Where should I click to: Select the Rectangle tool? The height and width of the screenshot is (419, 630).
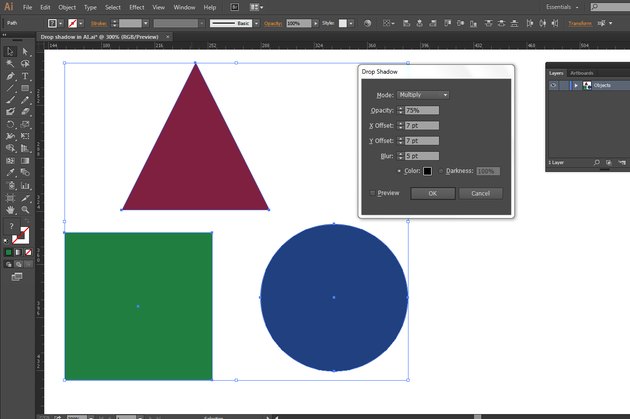(25, 88)
